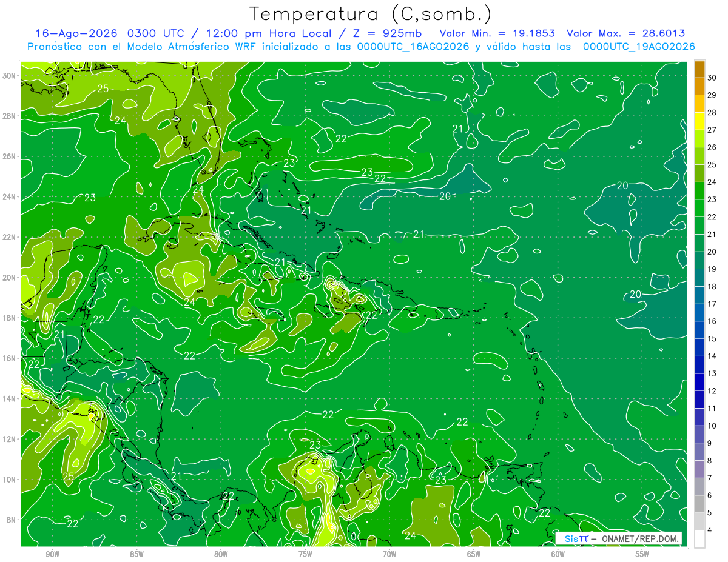The height and width of the screenshot is (562, 728).
Task: Click the color scale label '15'
Action: 712,339
